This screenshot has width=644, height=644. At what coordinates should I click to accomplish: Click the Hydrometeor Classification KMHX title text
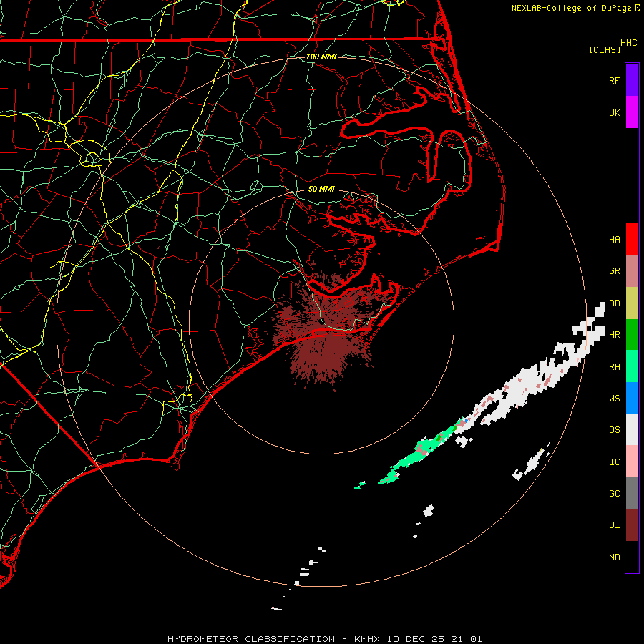(x=324, y=639)
